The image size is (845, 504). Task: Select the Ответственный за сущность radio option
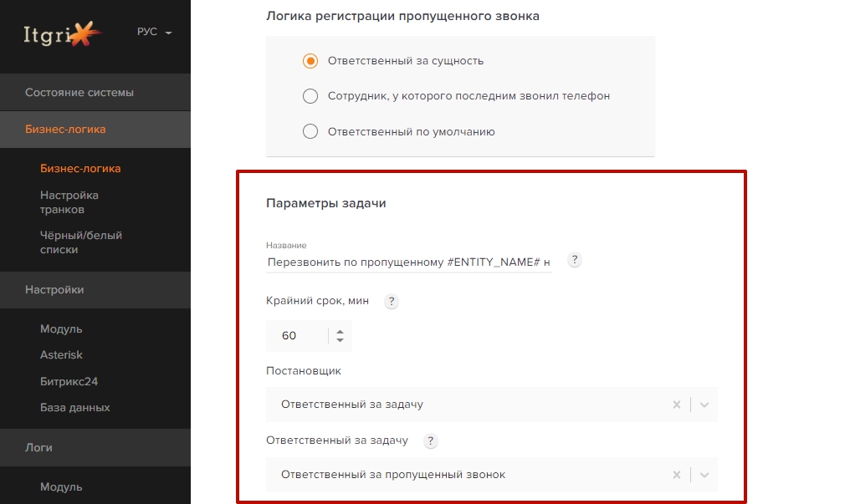[x=310, y=61]
